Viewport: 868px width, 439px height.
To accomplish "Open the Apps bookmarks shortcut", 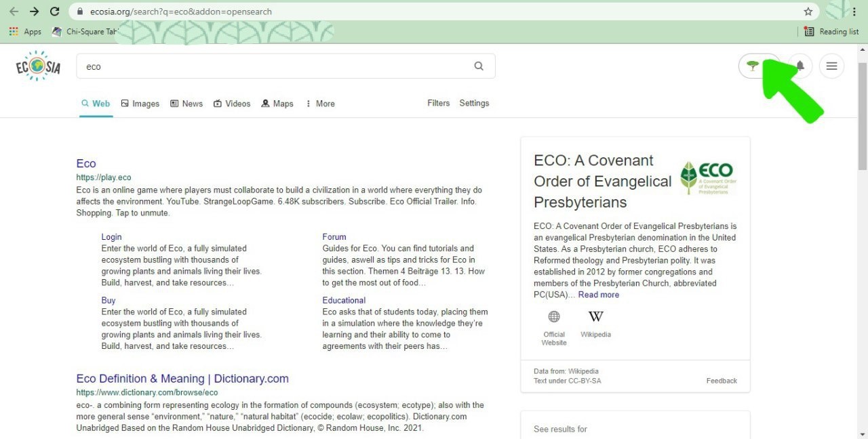I will [25, 31].
